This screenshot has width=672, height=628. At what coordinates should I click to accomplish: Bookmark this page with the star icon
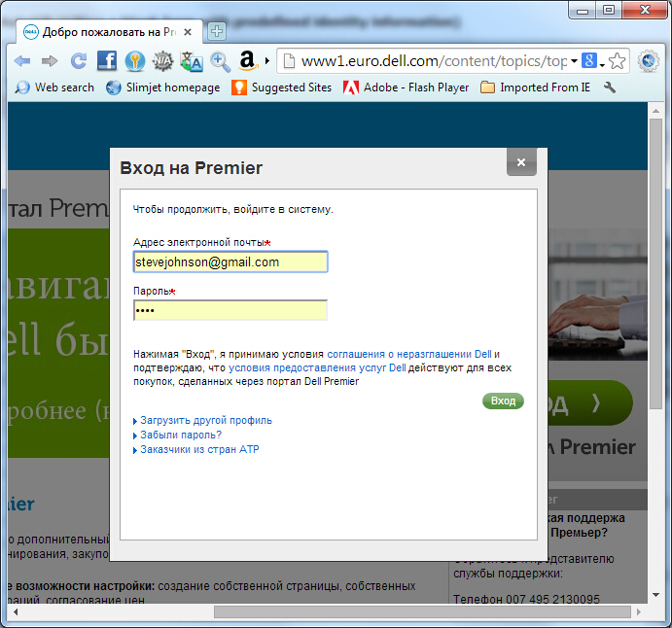pyautogui.click(x=618, y=61)
